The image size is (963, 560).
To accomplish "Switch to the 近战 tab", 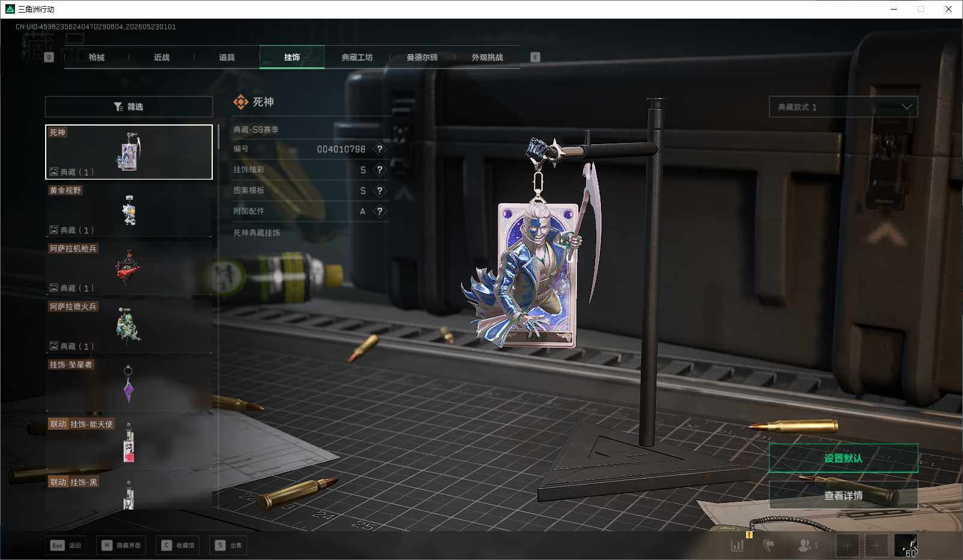I will coord(162,57).
